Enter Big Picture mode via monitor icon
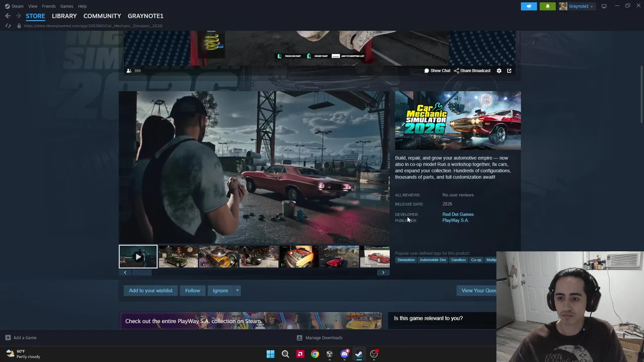The height and width of the screenshot is (362, 644). 604,6
